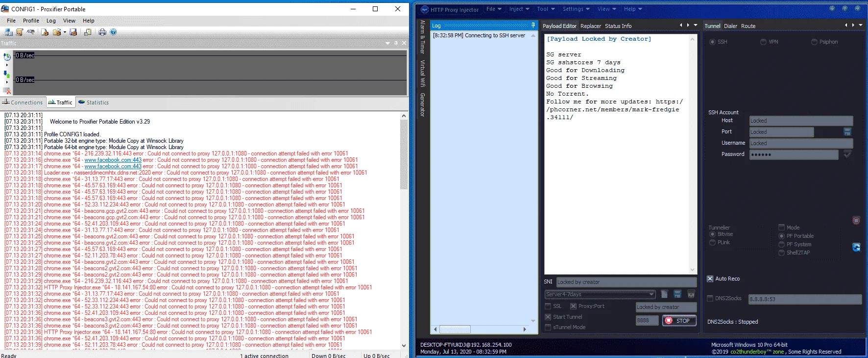Select the VPN radio button

click(763, 42)
